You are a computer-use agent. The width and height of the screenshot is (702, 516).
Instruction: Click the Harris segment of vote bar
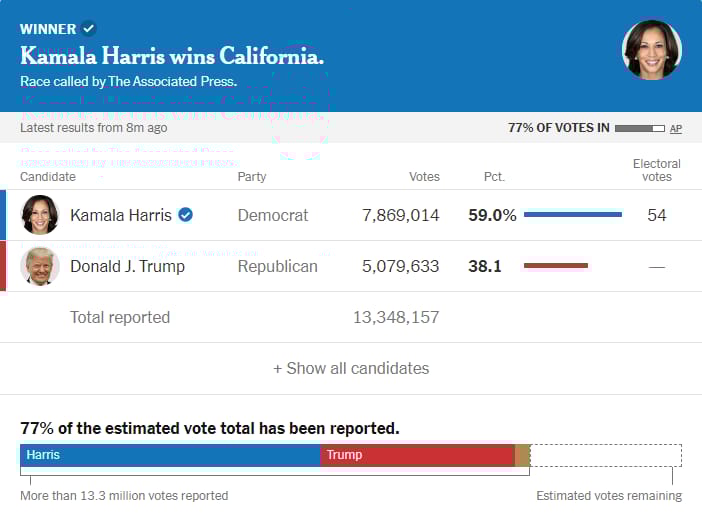click(x=170, y=455)
